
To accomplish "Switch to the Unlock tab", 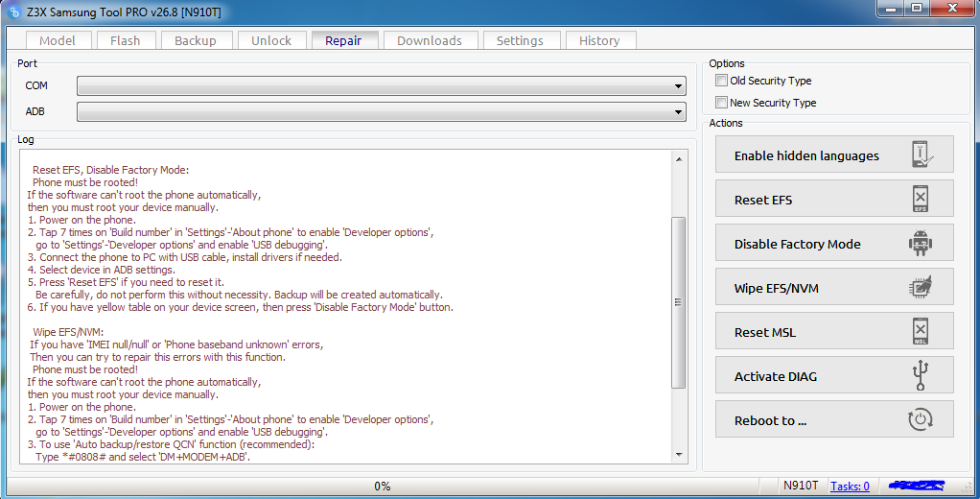I will point(271,40).
